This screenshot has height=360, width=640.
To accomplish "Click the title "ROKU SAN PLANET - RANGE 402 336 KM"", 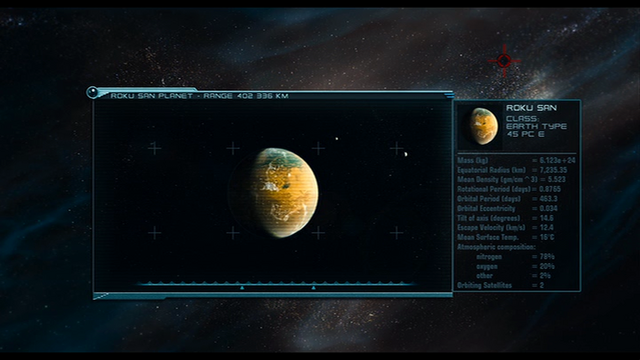I will coord(199,96).
